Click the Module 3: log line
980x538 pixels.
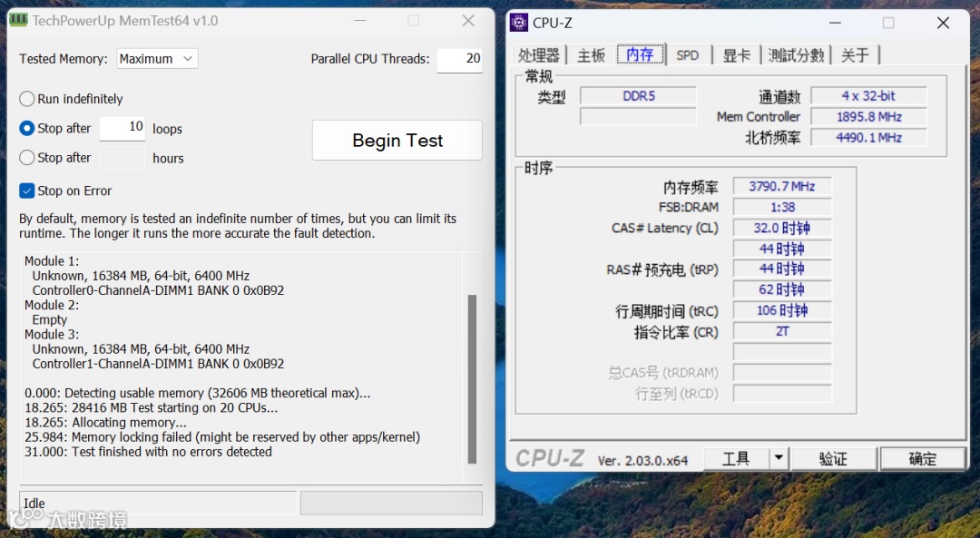click(52, 334)
